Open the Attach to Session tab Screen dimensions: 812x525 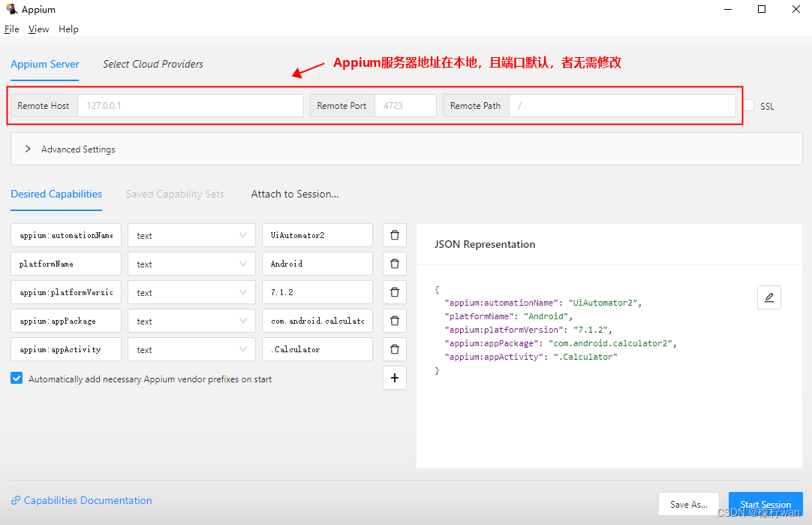pos(295,194)
